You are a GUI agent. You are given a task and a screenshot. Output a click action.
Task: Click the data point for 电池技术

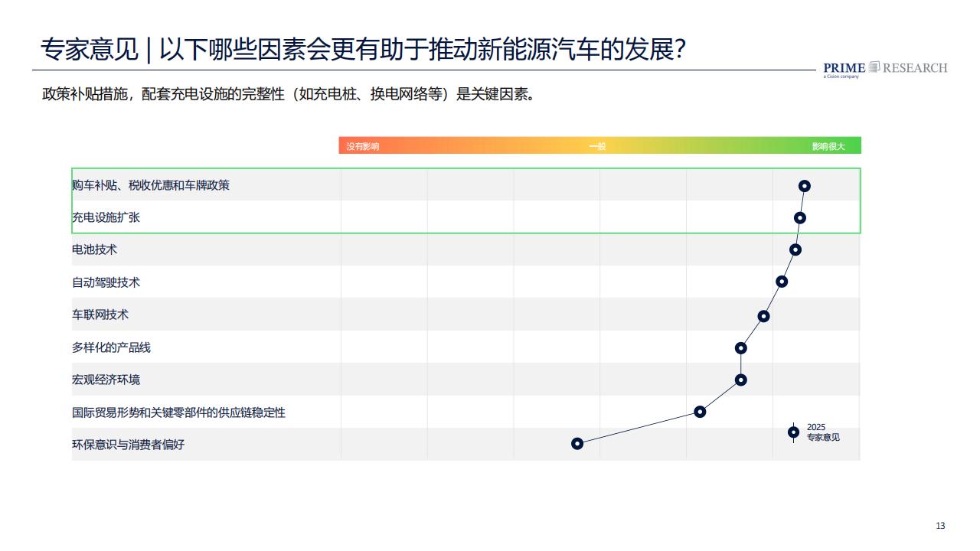click(795, 249)
